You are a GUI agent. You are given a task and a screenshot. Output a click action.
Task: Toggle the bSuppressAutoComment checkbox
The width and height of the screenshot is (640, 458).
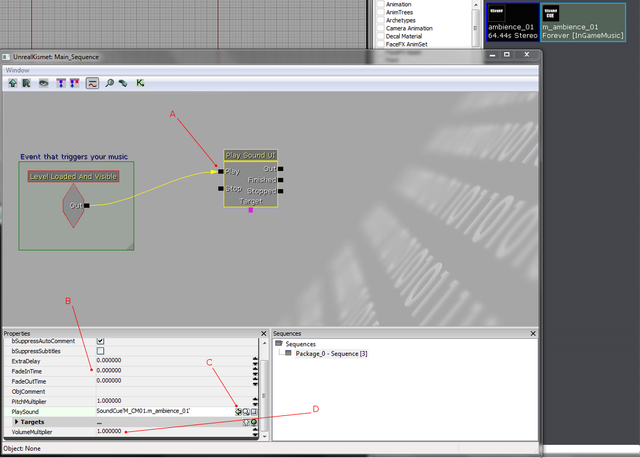tap(100, 340)
